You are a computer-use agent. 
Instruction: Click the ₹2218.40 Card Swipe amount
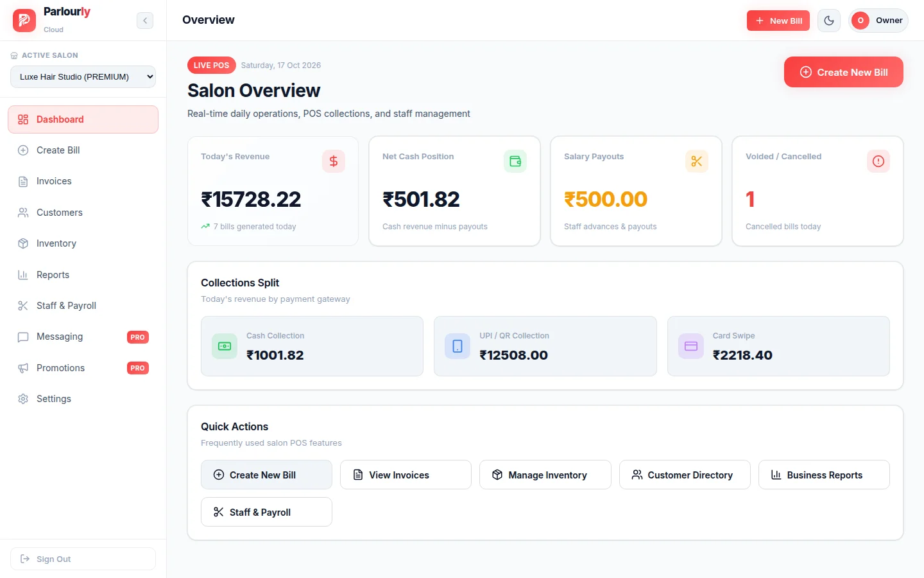(742, 355)
